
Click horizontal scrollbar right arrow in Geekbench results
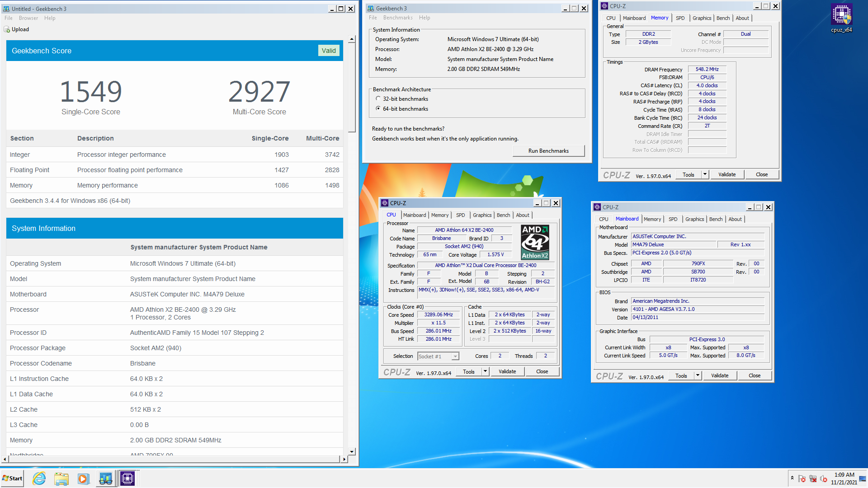pyautogui.click(x=344, y=459)
